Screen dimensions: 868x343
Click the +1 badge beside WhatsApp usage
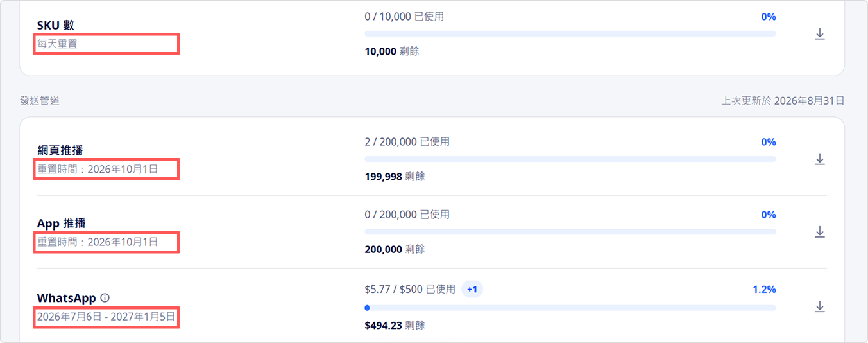472,290
